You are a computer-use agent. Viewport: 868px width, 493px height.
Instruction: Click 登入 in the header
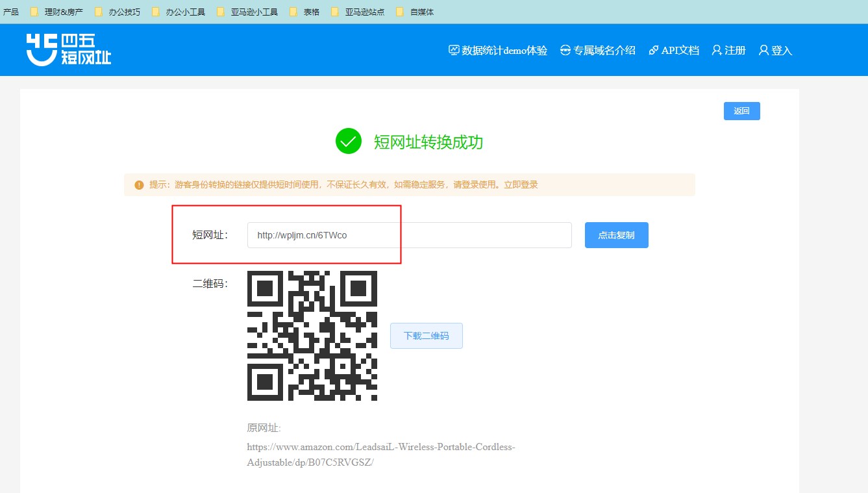click(x=775, y=50)
